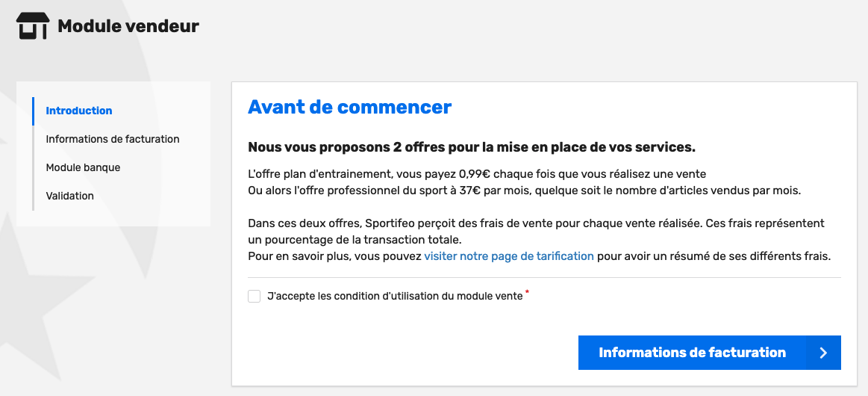868x396 pixels.
Task: Click the "J'accepte les condition d'utilisation" label
Action: tap(395, 297)
